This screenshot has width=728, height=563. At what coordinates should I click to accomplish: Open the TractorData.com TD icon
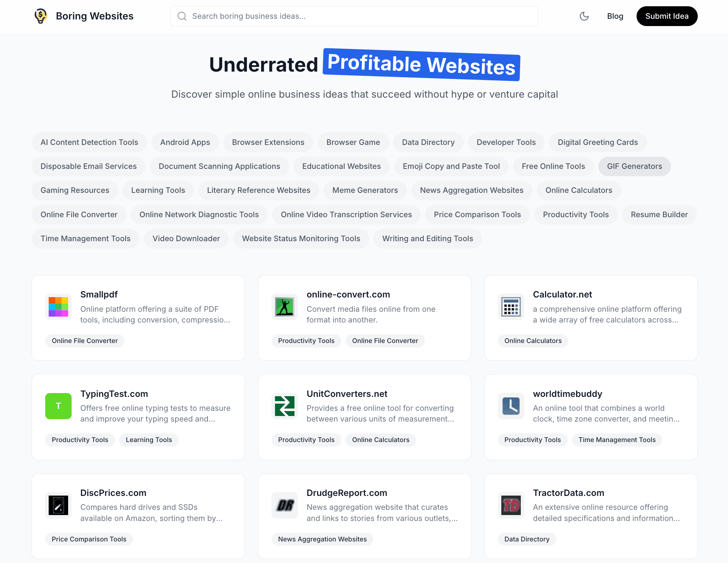pyautogui.click(x=511, y=505)
